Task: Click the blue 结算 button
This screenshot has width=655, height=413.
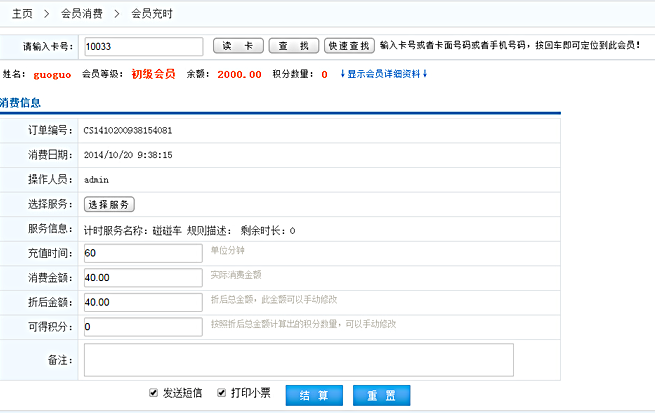Action: coord(314,394)
